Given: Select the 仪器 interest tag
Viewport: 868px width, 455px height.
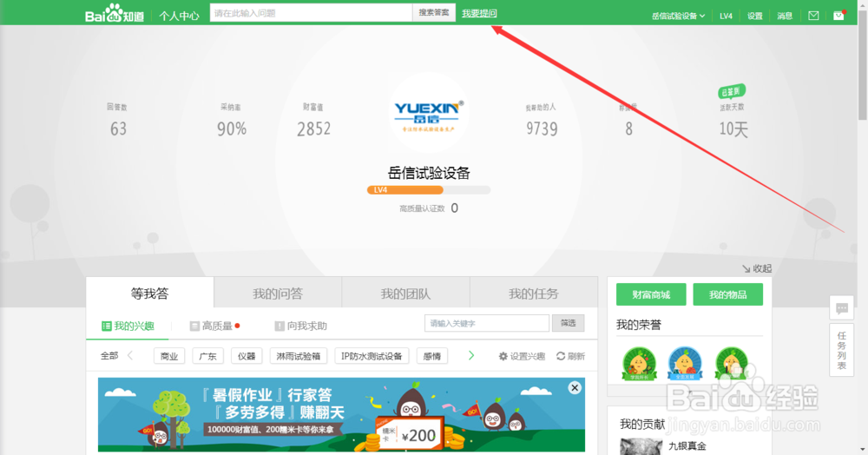Looking at the screenshot, I should point(247,356).
